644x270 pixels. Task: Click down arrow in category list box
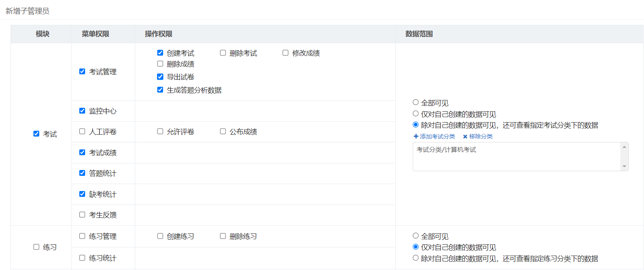point(624,167)
